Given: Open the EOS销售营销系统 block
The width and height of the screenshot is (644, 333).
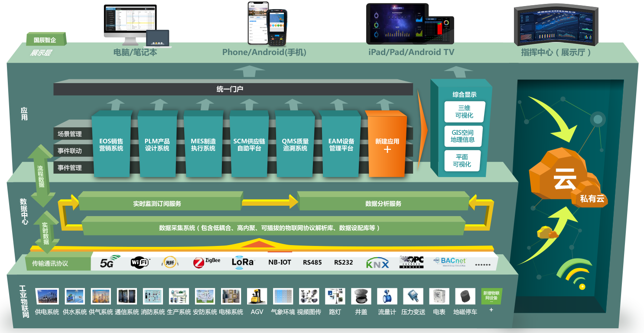Looking at the screenshot, I should pos(111,144).
